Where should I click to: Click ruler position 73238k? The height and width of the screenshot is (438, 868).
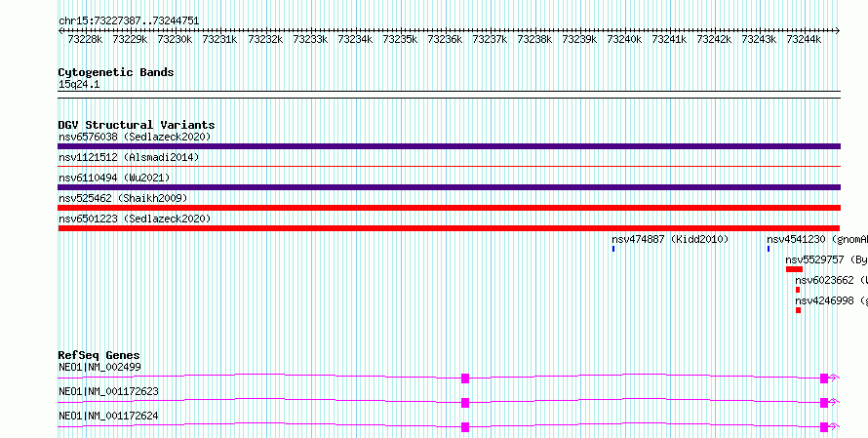click(534, 39)
